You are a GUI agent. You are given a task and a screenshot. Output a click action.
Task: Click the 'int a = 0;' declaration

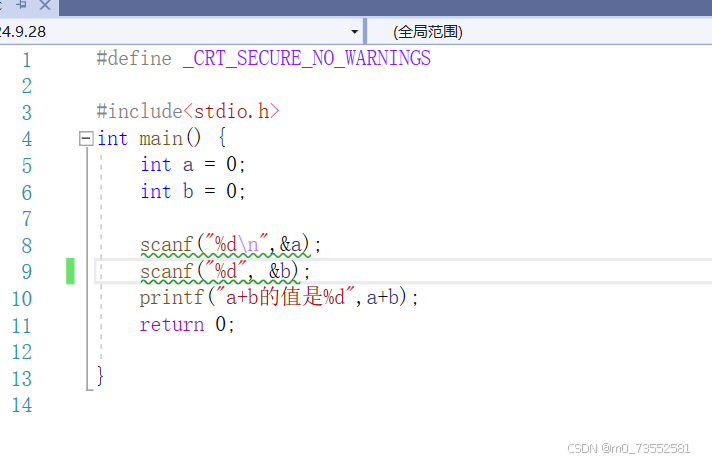[x=193, y=165]
